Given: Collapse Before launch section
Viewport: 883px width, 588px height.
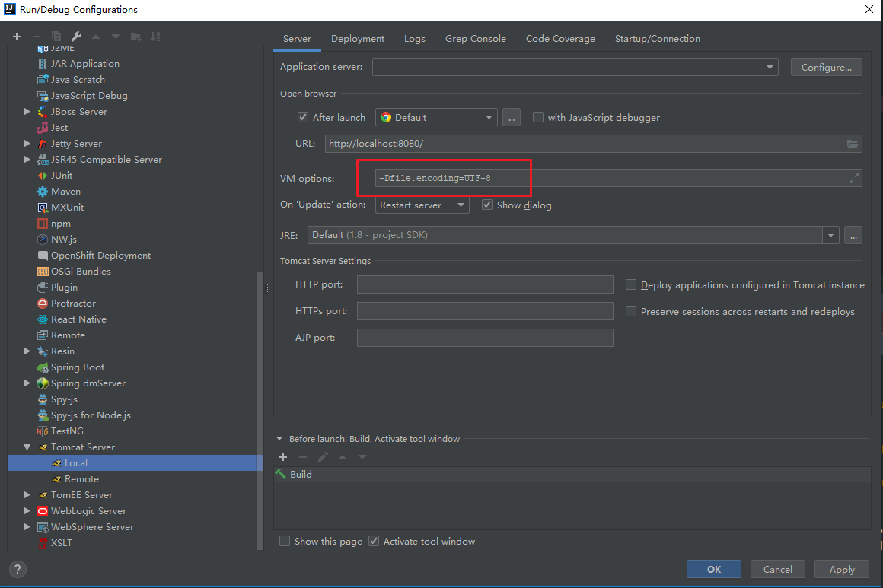Looking at the screenshot, I should [279, 439].
